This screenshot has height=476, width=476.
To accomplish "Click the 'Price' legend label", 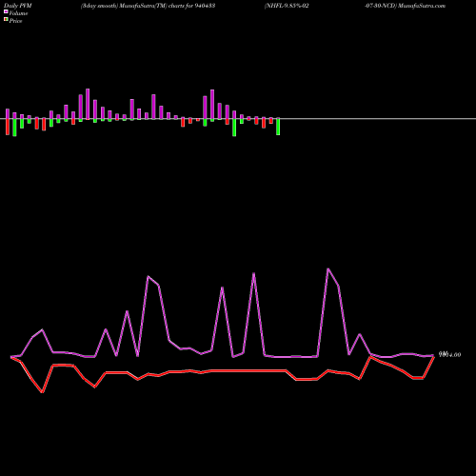I will point(15,21).
